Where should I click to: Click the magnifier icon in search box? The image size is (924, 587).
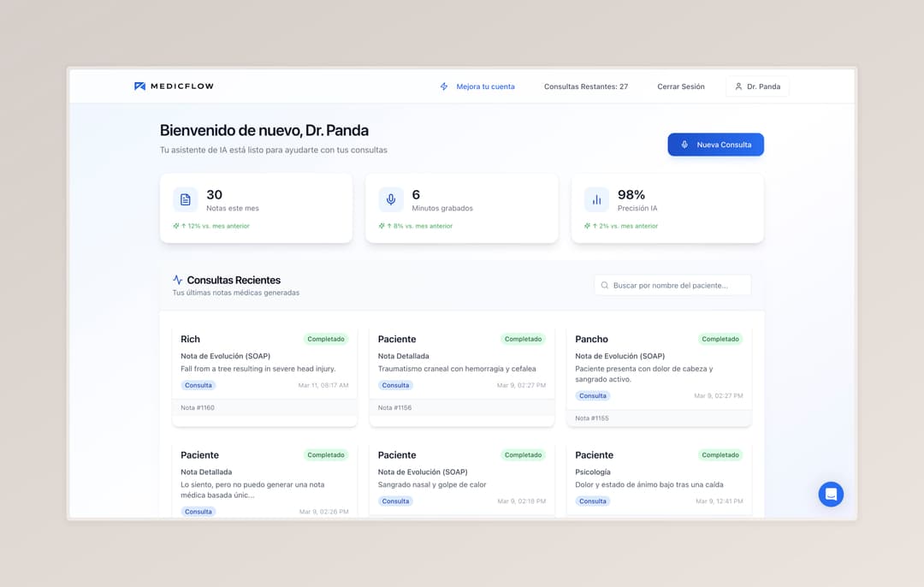[x=605, y=285]
